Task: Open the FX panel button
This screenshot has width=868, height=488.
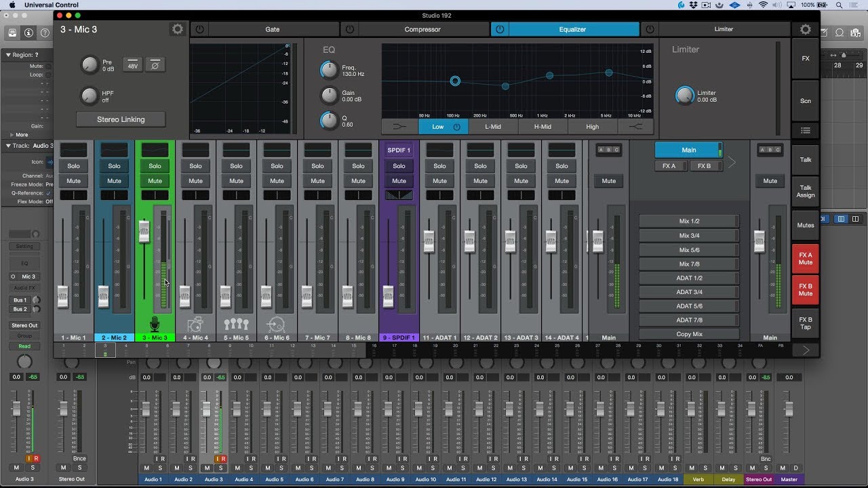Action: tap(806, 59)
